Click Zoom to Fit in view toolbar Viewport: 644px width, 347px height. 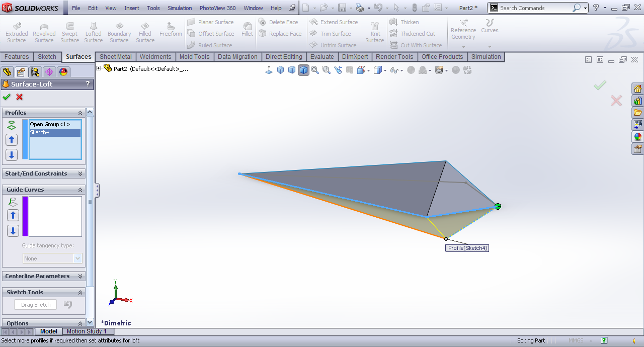(315, 70)
